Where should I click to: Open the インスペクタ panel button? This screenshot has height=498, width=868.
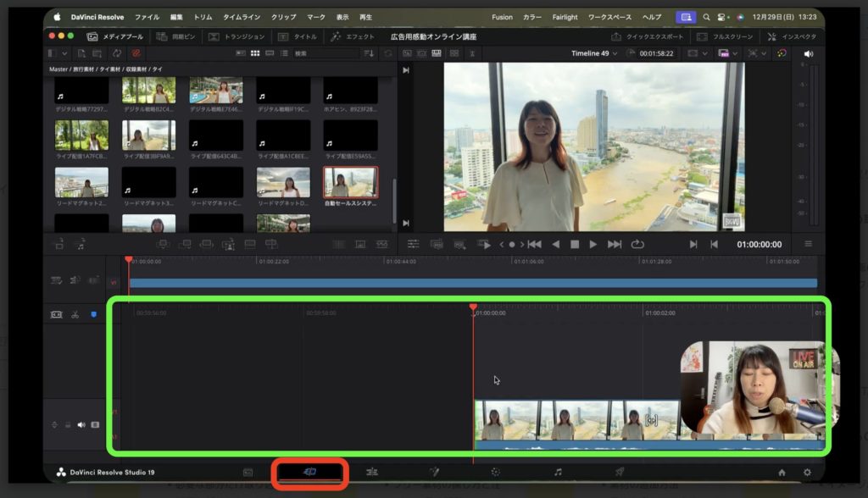click(792, 36)
